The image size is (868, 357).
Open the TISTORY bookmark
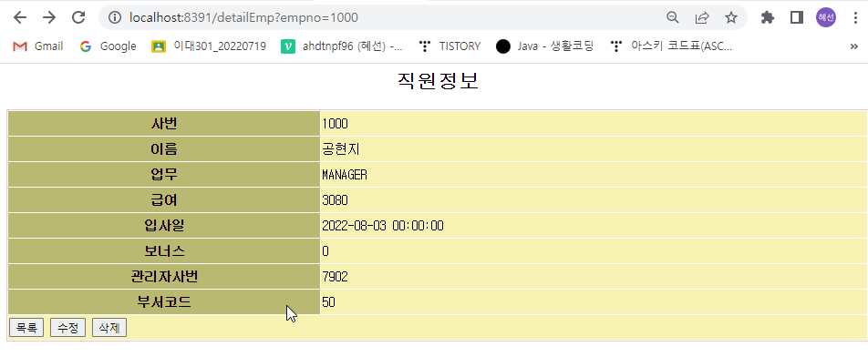(x=449, y=46)
